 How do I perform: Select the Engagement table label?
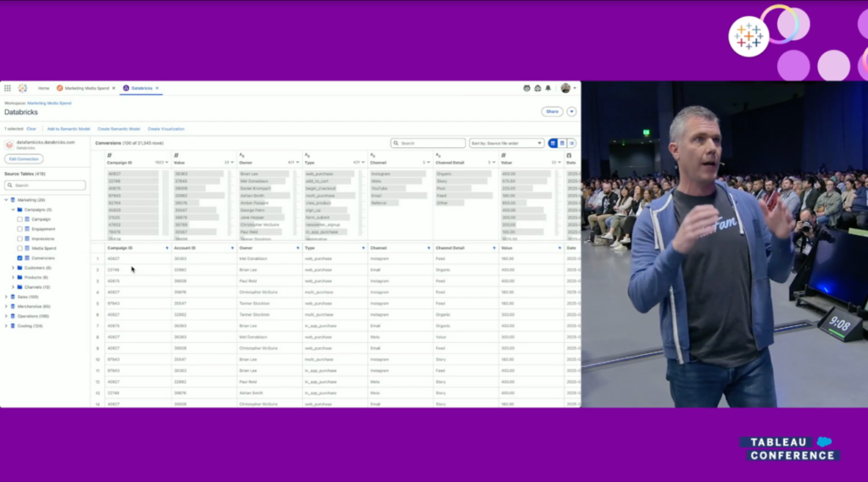(x=43, y=229)
